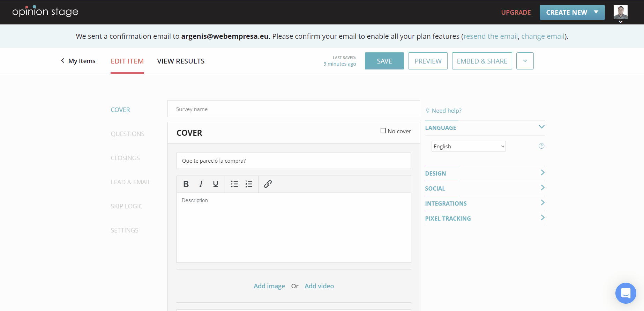Open more options dropdown beside Embed & Share
Screen dimensions: 644x311
(525, 61)
